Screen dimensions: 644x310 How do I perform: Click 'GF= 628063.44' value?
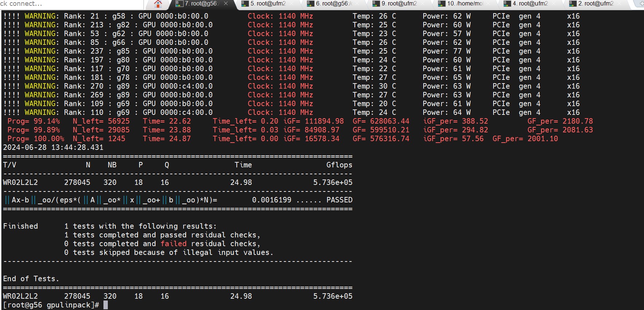tap(381, 121)
